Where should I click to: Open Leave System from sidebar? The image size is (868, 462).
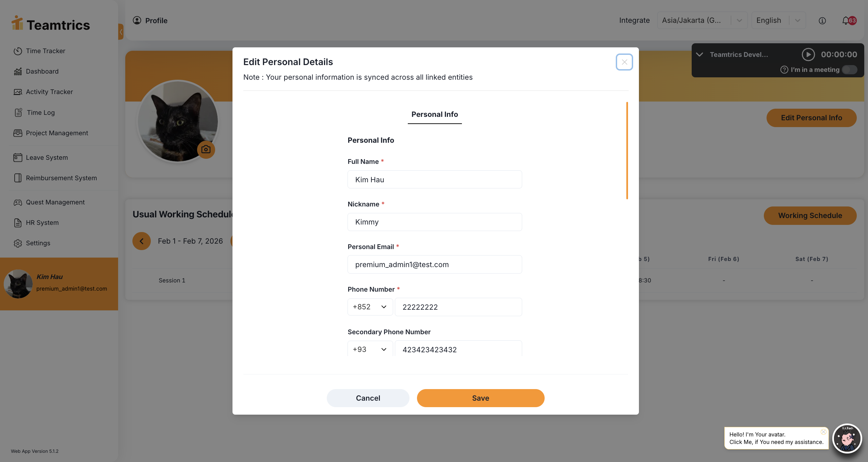pos(47,158)
